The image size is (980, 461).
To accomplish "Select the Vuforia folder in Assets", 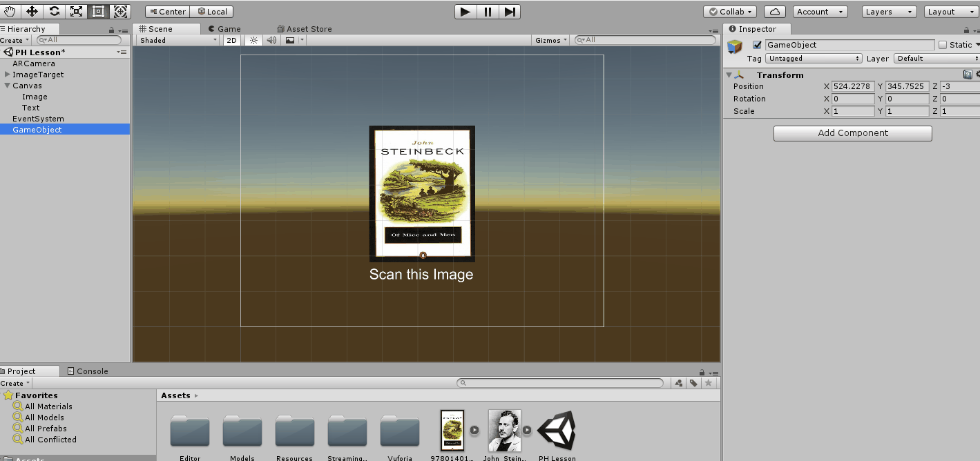I will (x=399, y=429).
